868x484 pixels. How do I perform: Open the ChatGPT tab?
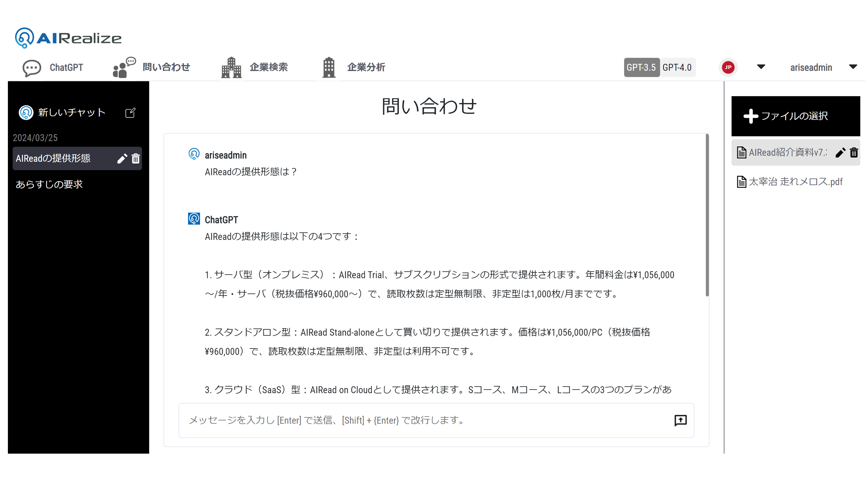click(53, 67)
